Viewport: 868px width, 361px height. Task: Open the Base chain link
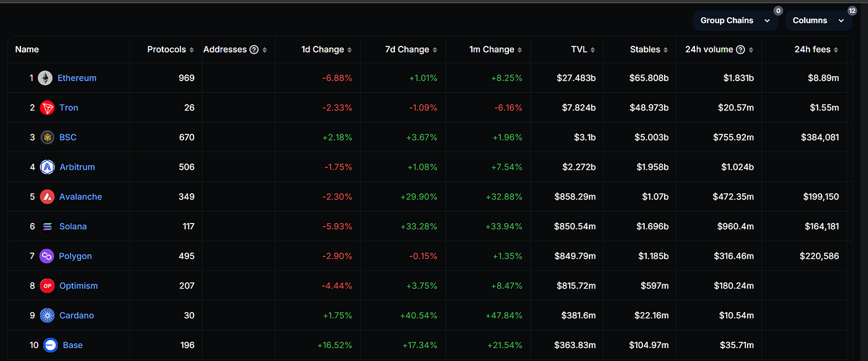point(73,346)
